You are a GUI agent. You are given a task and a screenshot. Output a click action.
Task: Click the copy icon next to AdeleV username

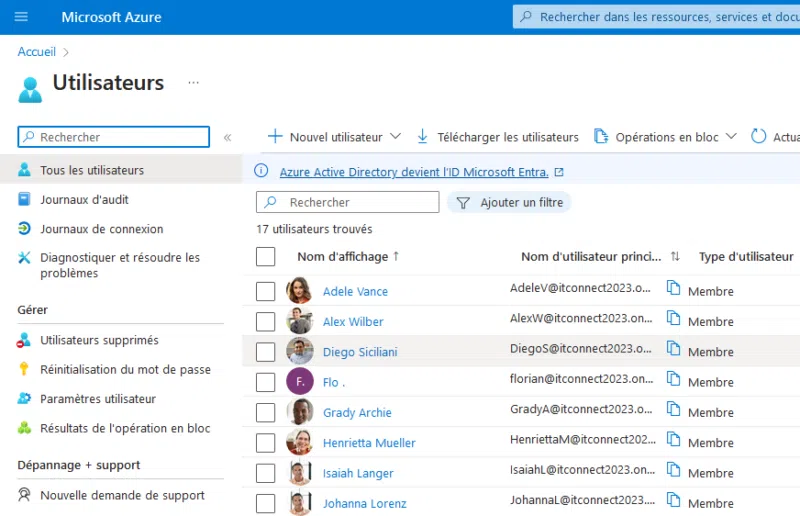coord(674,288)
